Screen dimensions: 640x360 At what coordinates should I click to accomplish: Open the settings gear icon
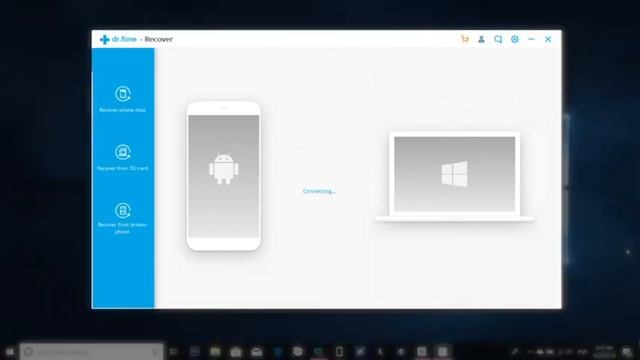(x=515, y=39)
